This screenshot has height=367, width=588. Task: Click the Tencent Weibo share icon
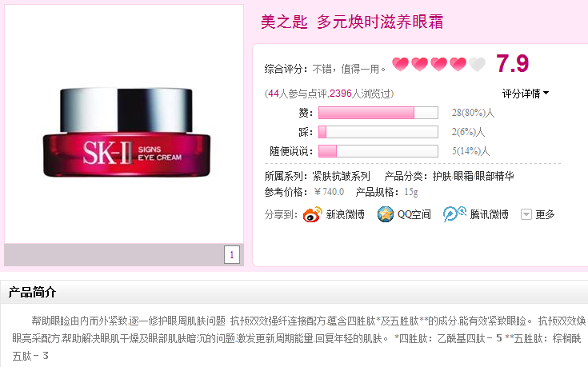[454, 214]
